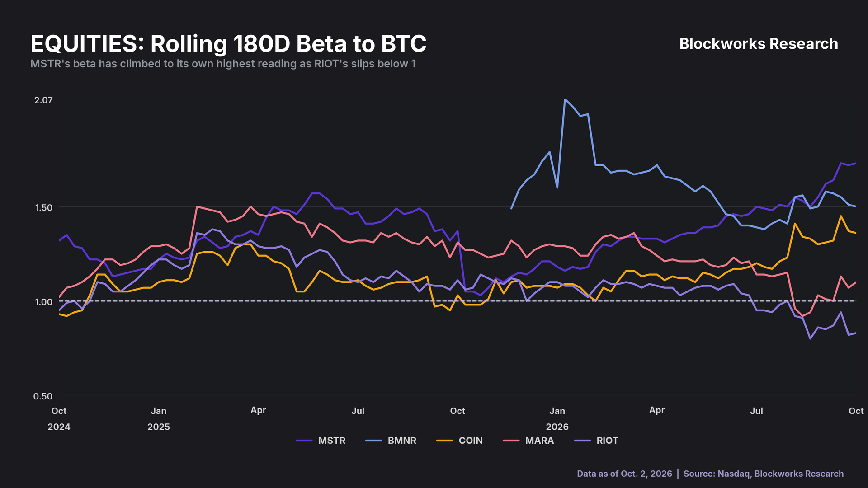The width and height of the screenshot is (868, 488).
Task: Click the RIOT lavender line swatch
Action: 582,441
